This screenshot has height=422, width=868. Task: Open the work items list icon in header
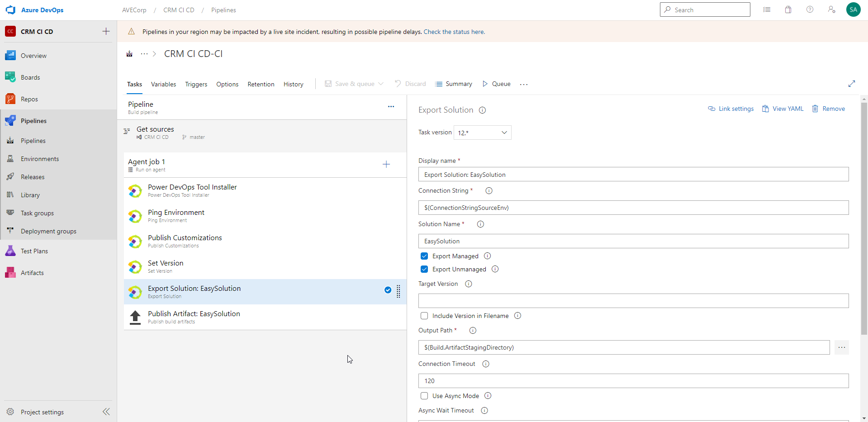point(767,9)
